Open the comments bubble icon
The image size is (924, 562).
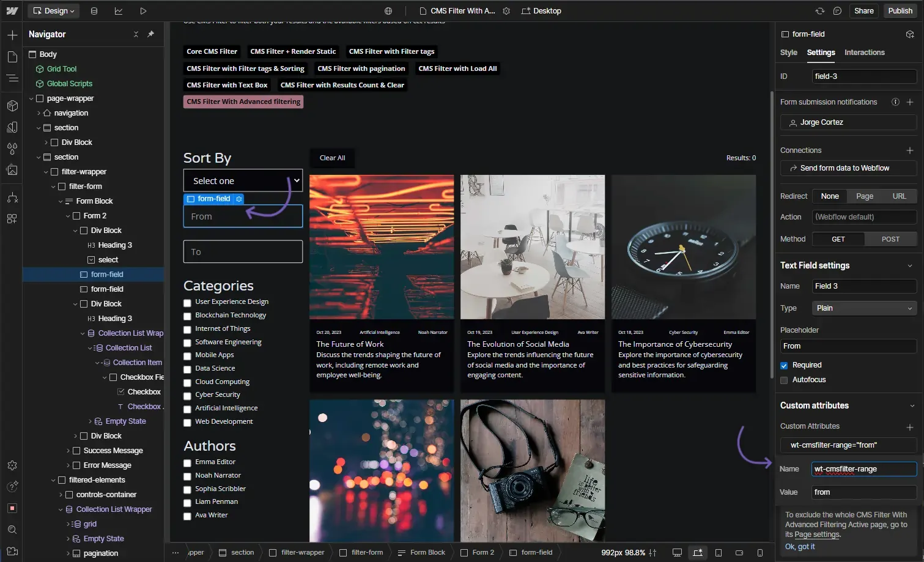(x=837, y=11)
